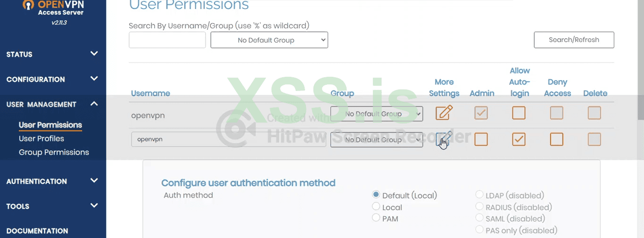Click the Admin column header

coord(482,93)
